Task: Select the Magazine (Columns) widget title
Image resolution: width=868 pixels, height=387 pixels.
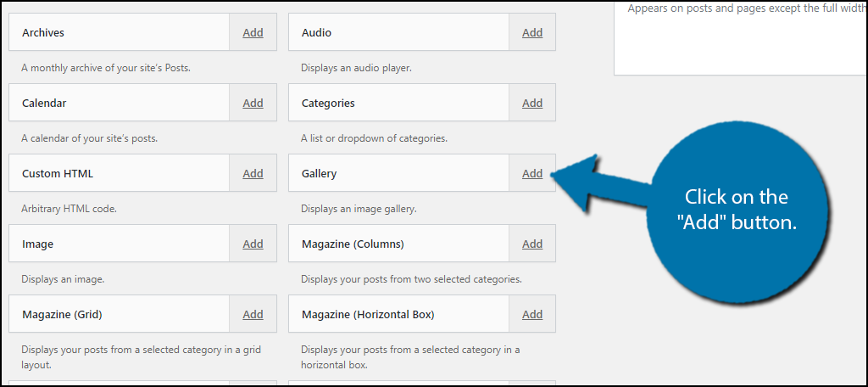Action: point(353,244)
